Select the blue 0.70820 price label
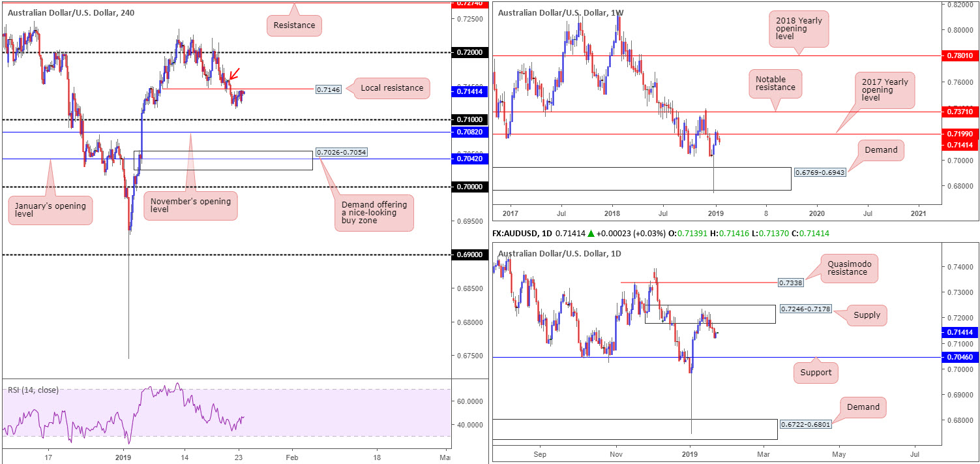Screen dimensions: 980x464 click(x=469, y=132)
